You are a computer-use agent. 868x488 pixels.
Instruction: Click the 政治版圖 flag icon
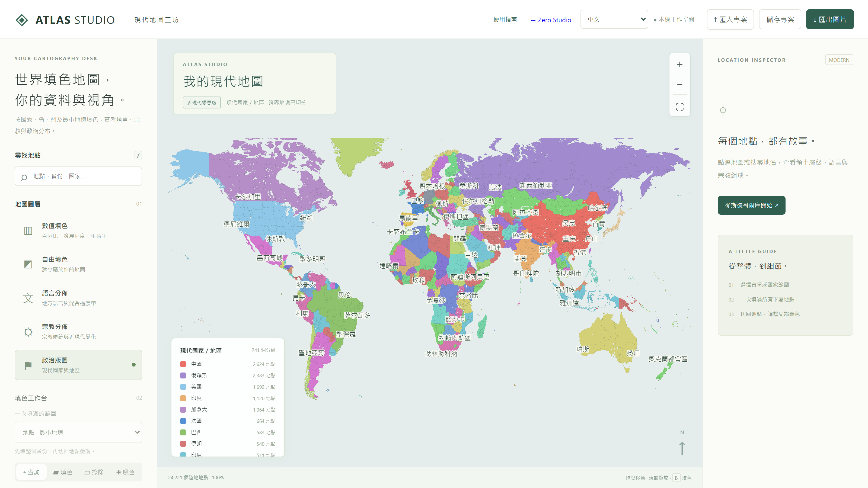coord(28,365)
